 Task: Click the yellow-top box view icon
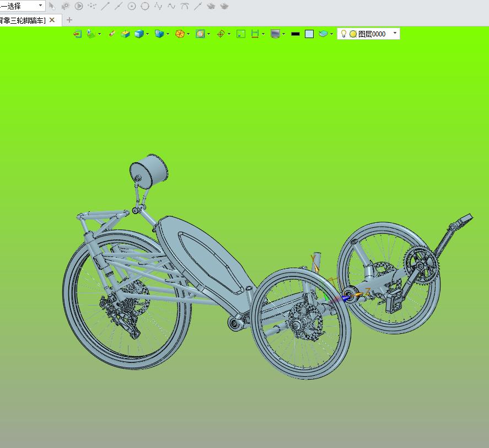pyautogui.click(x=125, y=34)
